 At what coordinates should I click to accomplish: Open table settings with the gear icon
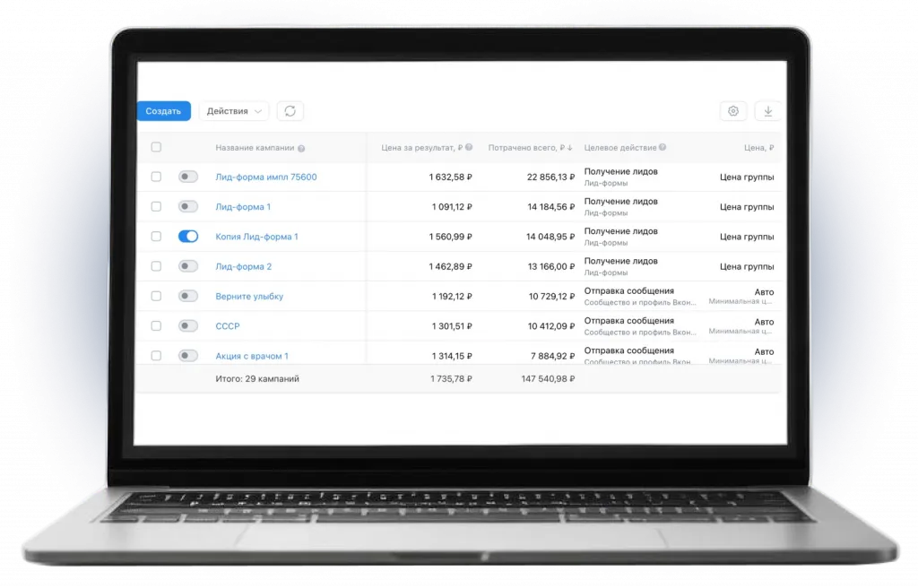click(733, 110)
